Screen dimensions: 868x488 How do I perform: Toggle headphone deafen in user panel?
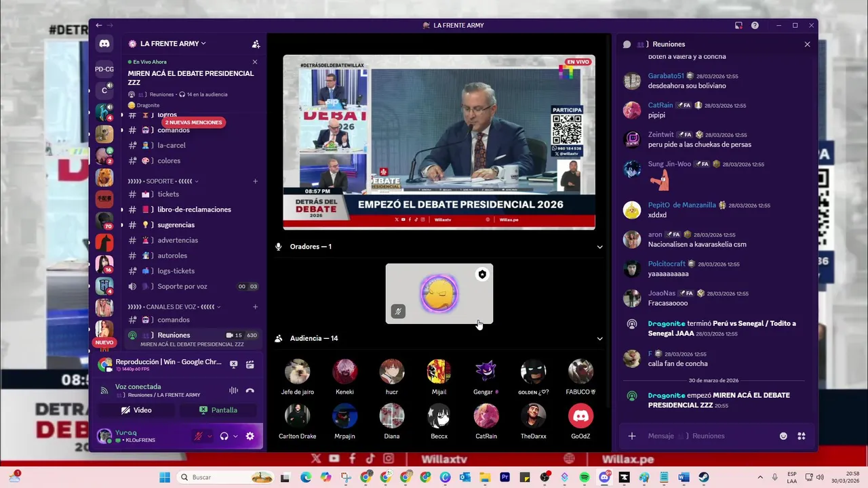224,436
